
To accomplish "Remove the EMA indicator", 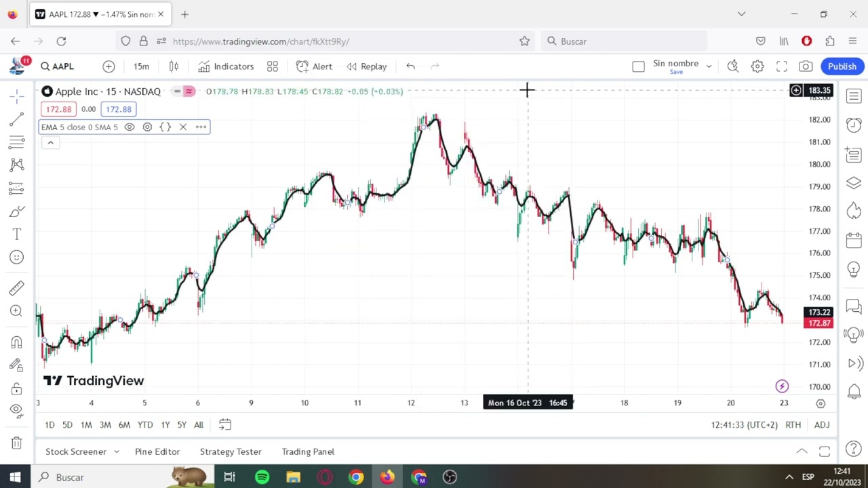I will [182, 127].
